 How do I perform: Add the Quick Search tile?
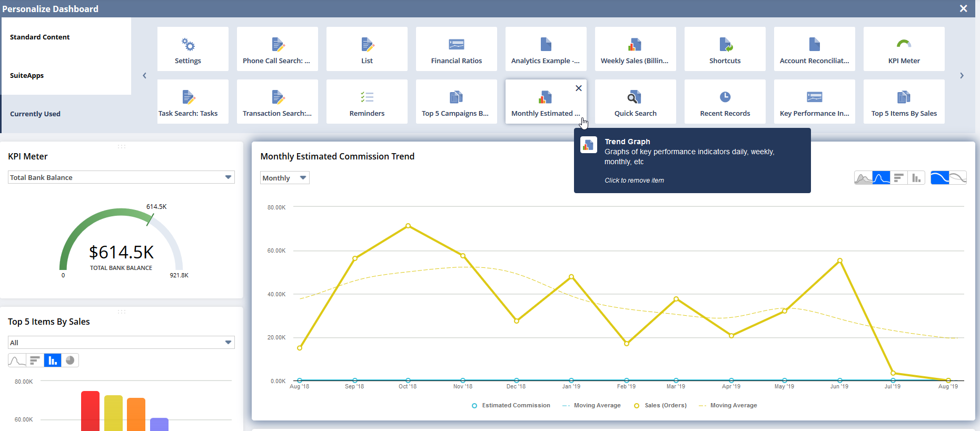coord(636,102)
